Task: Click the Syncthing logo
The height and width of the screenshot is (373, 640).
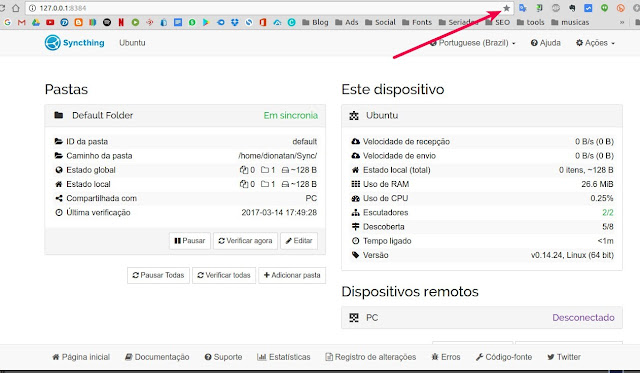Action: coord(74,42)
